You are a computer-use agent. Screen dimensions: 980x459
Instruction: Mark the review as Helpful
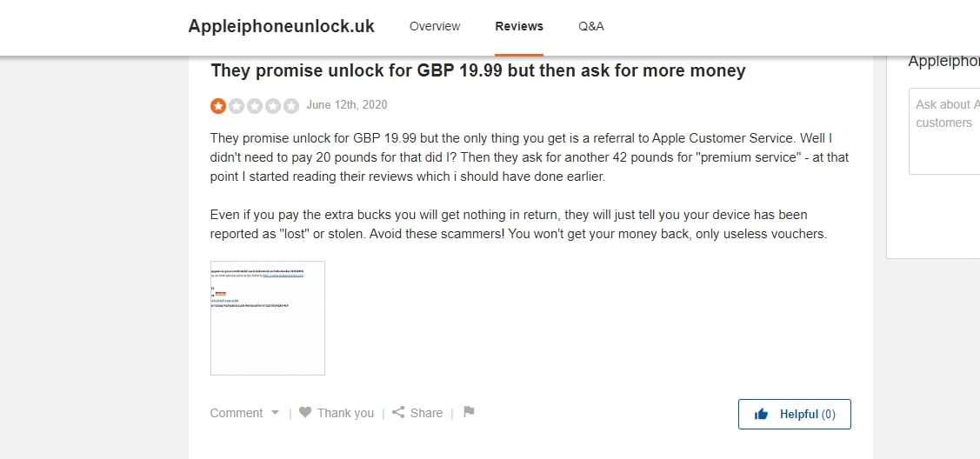point(794,414)
